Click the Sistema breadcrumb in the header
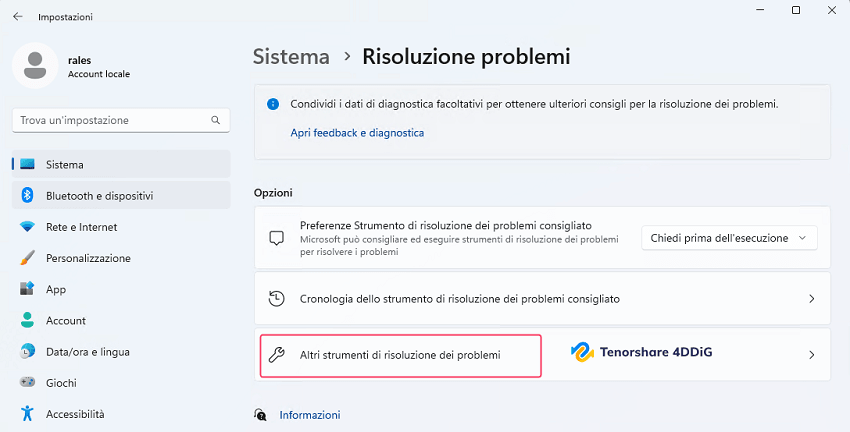This screenshot has height=432, width=850. click(x=291, y=56)
